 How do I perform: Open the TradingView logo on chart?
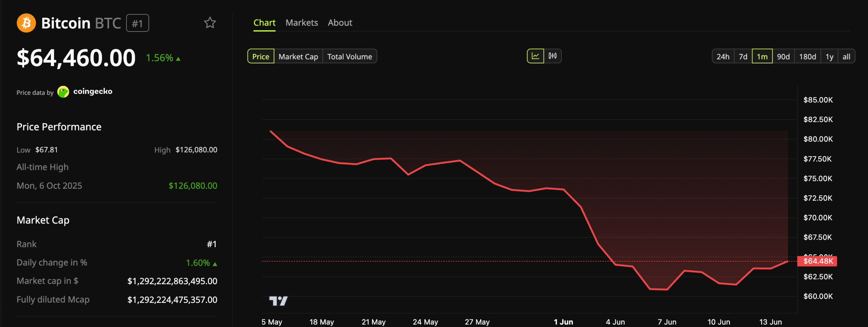(x=278, y=301)
